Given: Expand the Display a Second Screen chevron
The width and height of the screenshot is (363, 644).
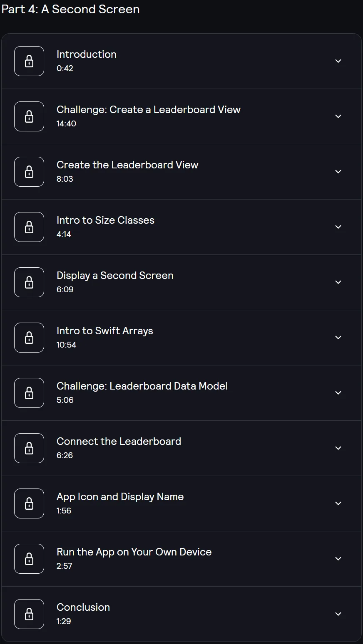Looking at the screenshot, I should (x=338, y=282).
